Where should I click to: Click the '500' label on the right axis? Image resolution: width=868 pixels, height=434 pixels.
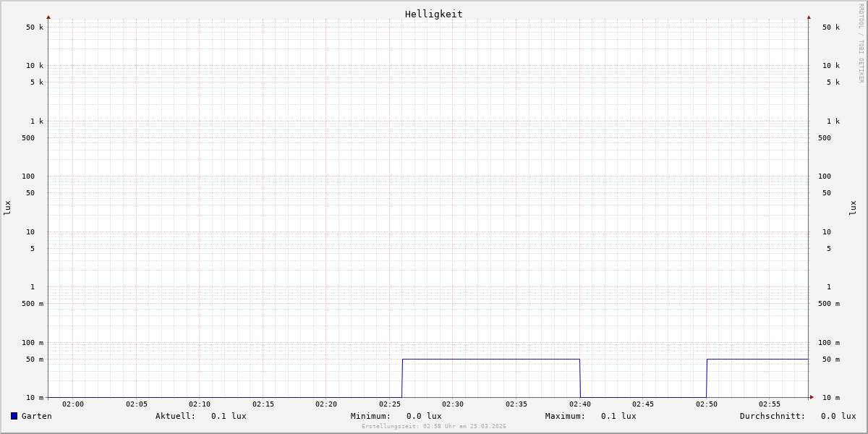[x=825, y=138]
